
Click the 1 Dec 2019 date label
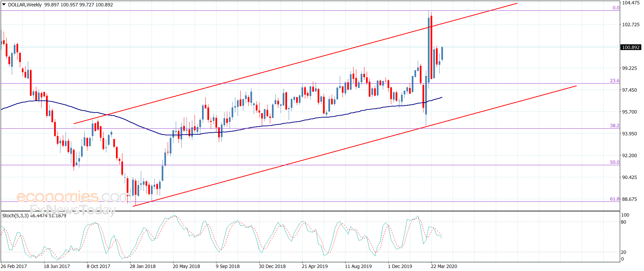click(400, 266)
